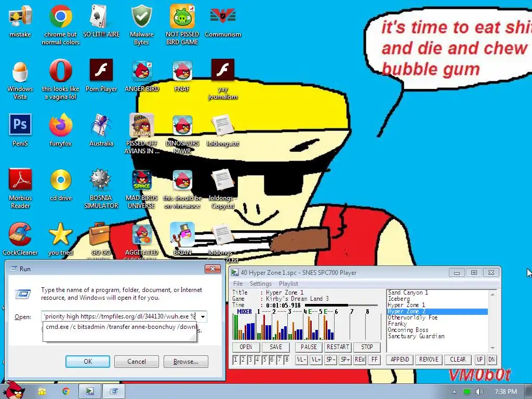Toggle channel 8 button in SPC700 Player

(x=287, y=360)
